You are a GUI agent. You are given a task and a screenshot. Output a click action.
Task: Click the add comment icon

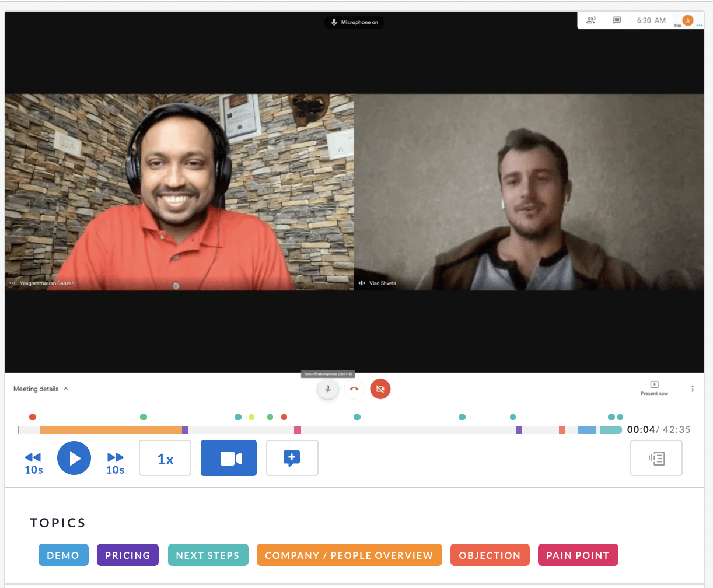[292, 458]
